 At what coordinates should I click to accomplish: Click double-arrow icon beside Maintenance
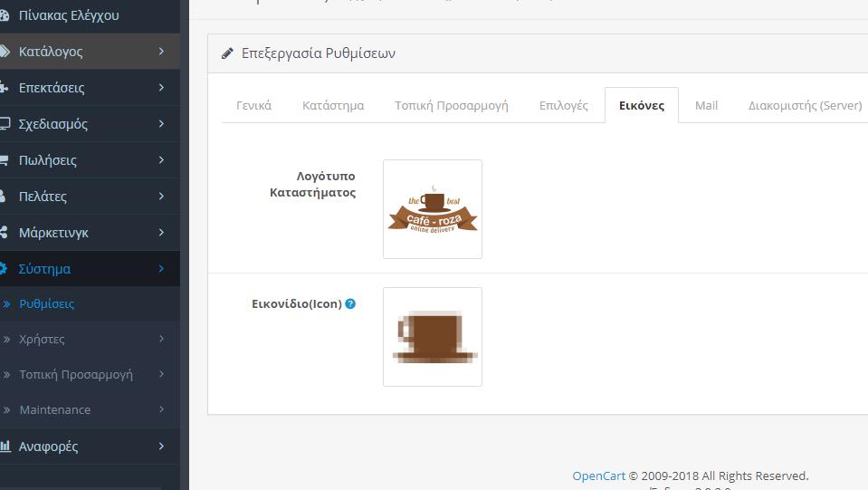point(6,410)
